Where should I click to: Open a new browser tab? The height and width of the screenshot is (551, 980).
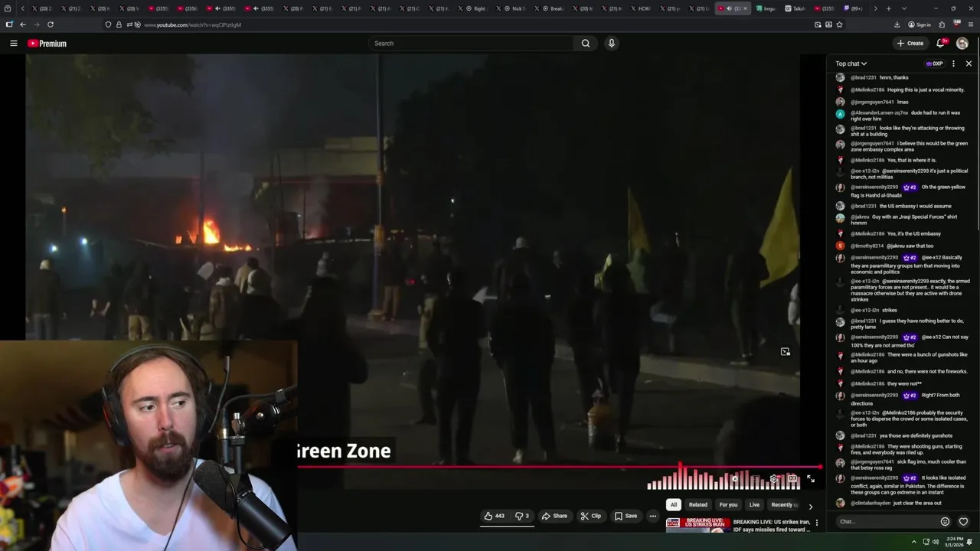(888, 8)
